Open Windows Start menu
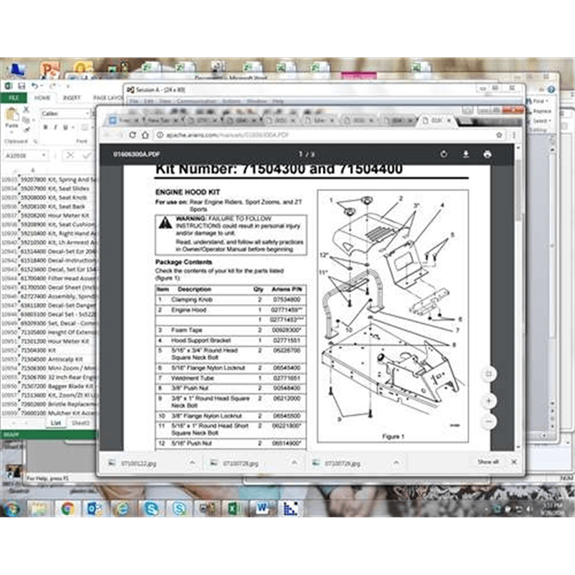The height and width of the screenshot is (575, 575). coord(12,508)
